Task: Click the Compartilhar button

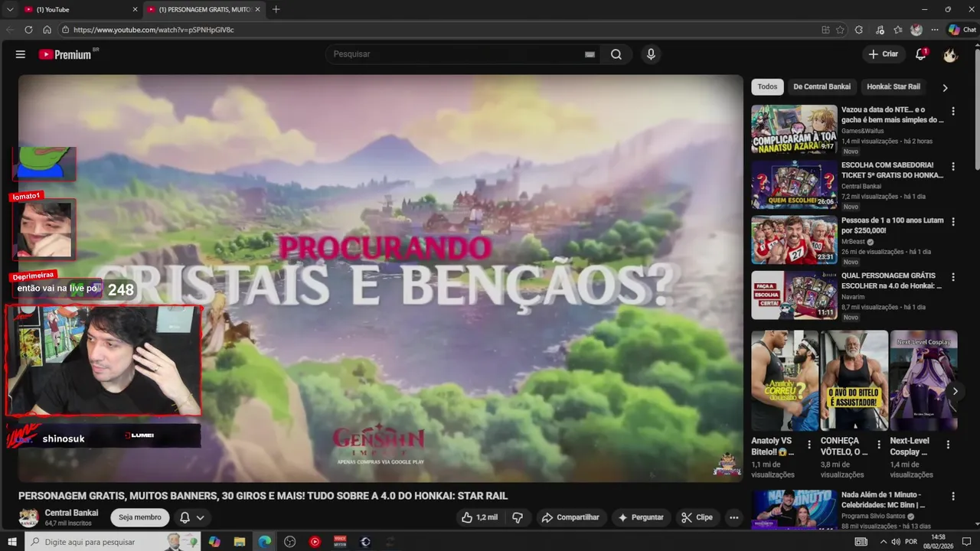Action: pos(571,517)
